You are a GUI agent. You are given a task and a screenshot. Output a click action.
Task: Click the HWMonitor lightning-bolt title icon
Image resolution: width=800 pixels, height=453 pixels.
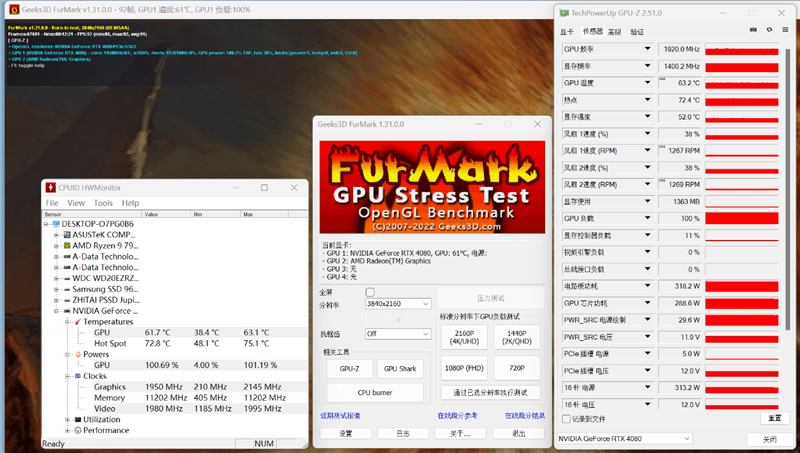click(51, 188)
